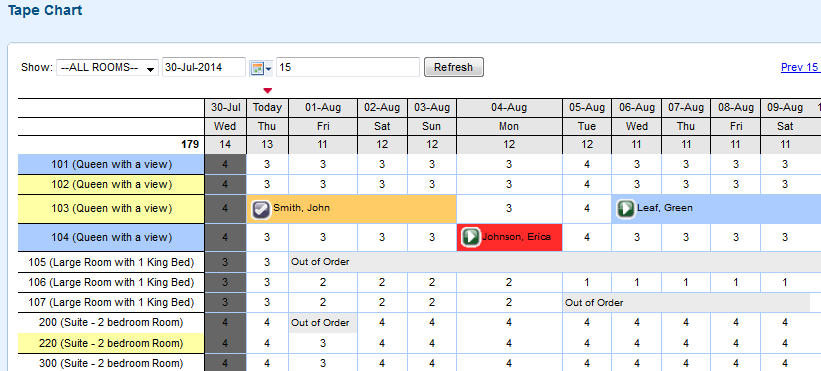Click the 02-Aug column header
Screen dimensions: 821x371
pos(382,108)
